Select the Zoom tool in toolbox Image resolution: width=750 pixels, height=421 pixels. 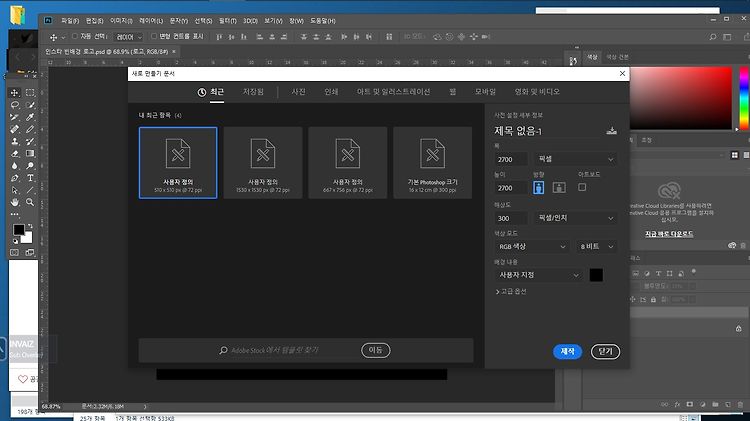30,202
